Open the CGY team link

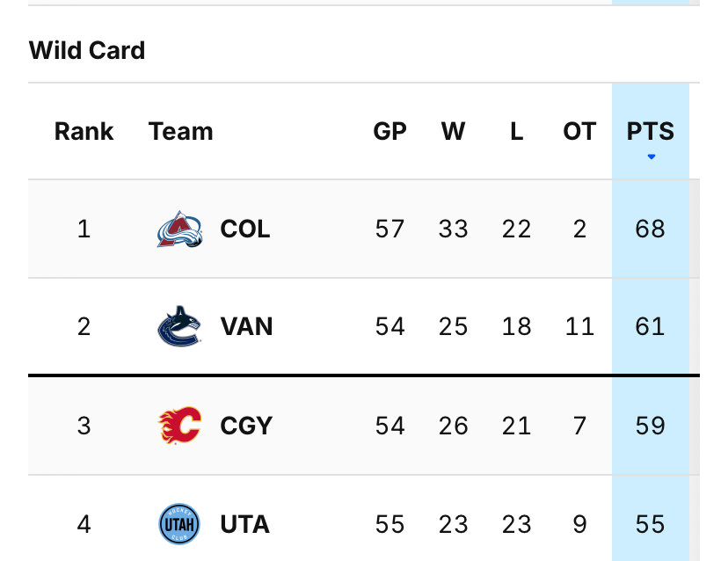pyautogui.click(x=246, y=426)
